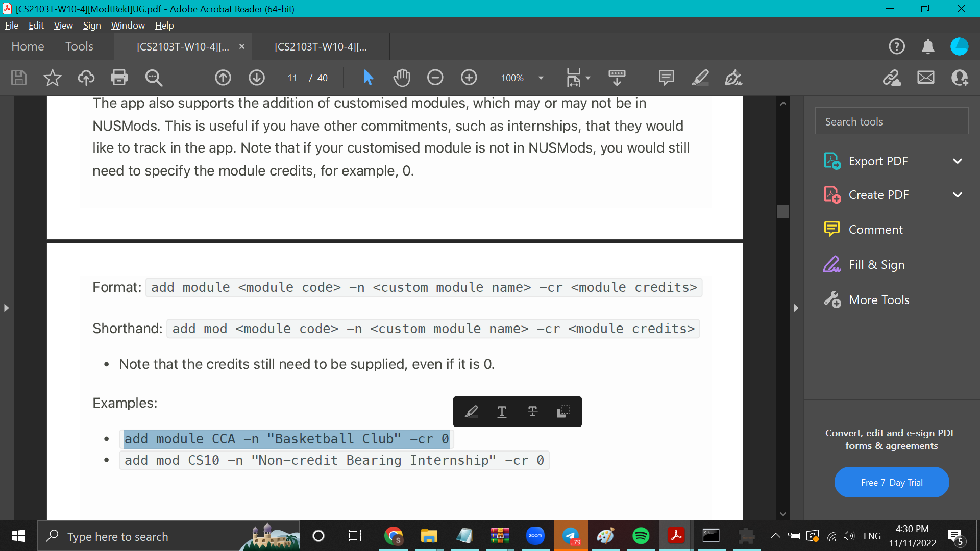The height and width of the screenshot is (551, 980).
Task: Click the find text magnifier icon
Action: [153, 78]
